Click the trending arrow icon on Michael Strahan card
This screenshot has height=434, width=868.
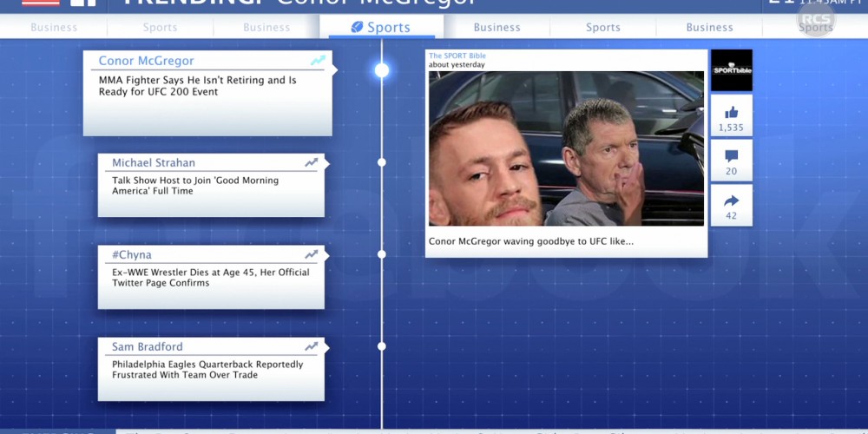coord(311,163)
